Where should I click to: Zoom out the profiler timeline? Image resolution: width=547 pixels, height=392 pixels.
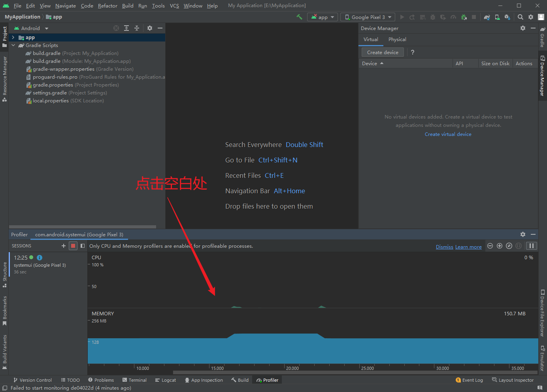(x=490, y=246)
